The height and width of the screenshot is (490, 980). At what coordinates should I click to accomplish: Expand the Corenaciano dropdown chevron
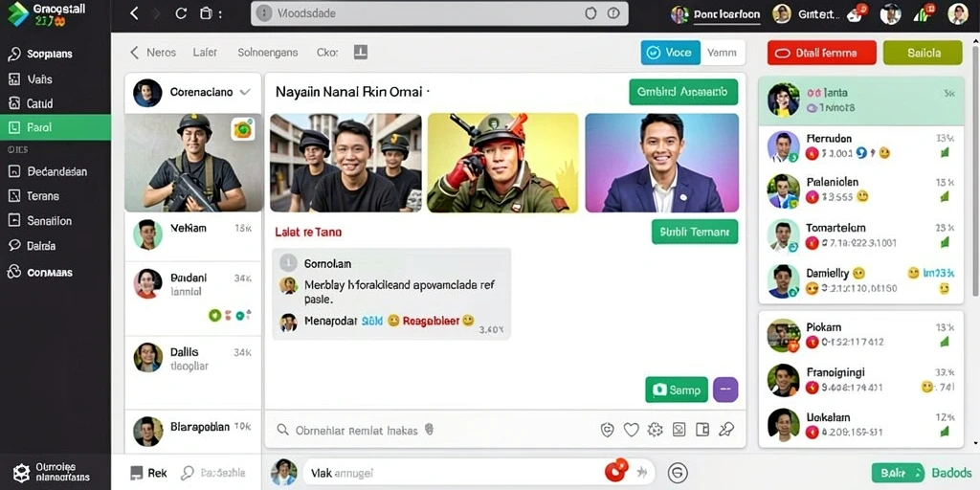[245, 92]
